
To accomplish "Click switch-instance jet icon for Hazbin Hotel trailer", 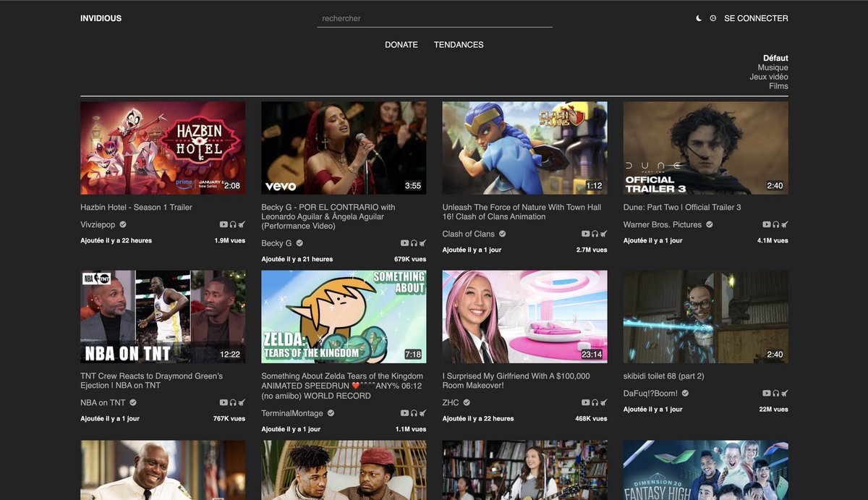I will pyautogui.click(x=242, y=225).
